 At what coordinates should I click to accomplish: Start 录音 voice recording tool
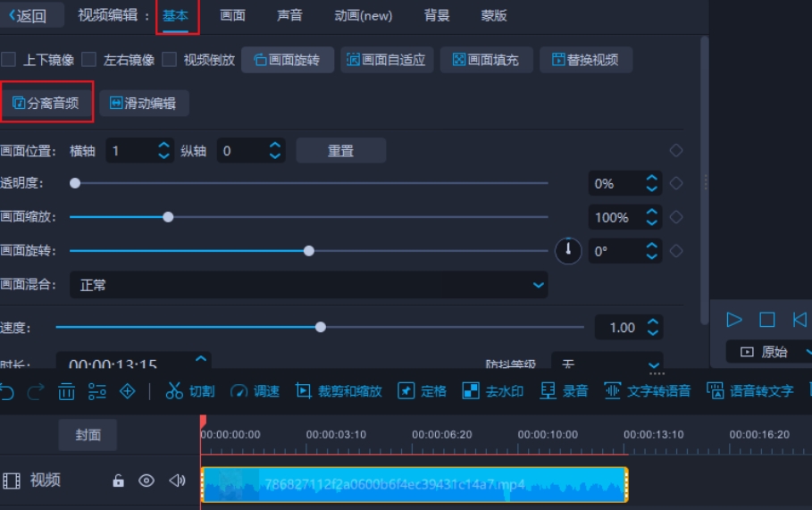point(564,391)
